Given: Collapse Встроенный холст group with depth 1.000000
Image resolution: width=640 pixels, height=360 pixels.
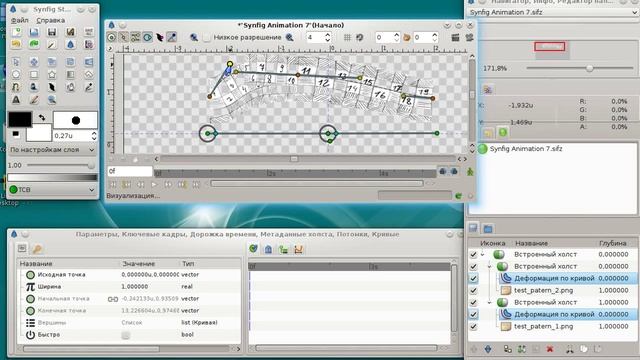Looking at the screenshot, I should pyautogui.click(x=489, y=302).
